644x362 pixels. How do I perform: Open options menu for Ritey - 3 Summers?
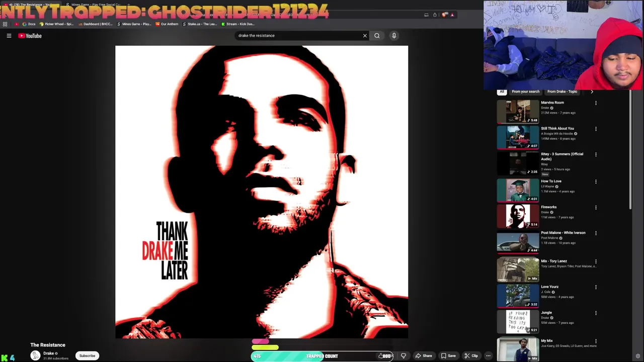[596, 154]
